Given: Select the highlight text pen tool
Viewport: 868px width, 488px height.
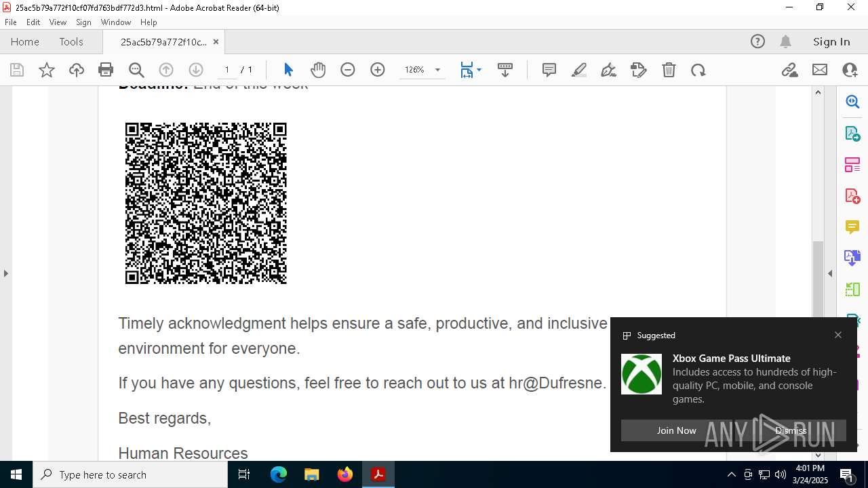Looking at the screenshot, I should pos(579,70).
